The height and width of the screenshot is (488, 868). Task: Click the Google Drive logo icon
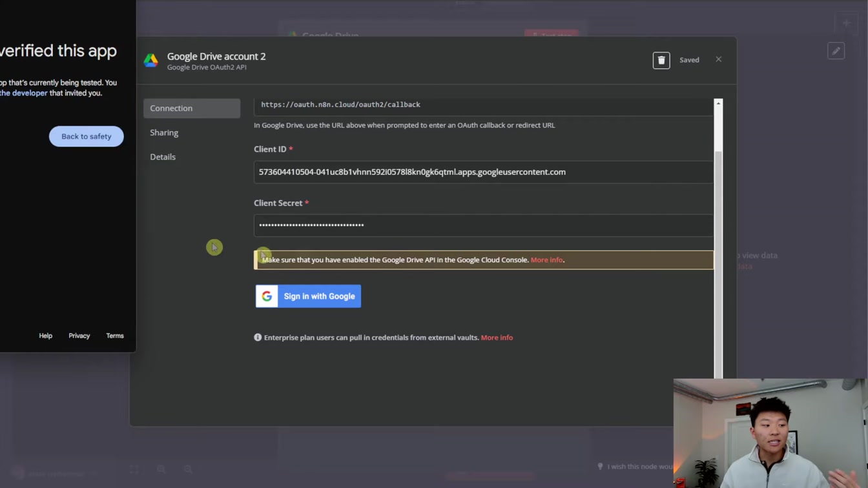pyautogui.click(x=151, y=60)
